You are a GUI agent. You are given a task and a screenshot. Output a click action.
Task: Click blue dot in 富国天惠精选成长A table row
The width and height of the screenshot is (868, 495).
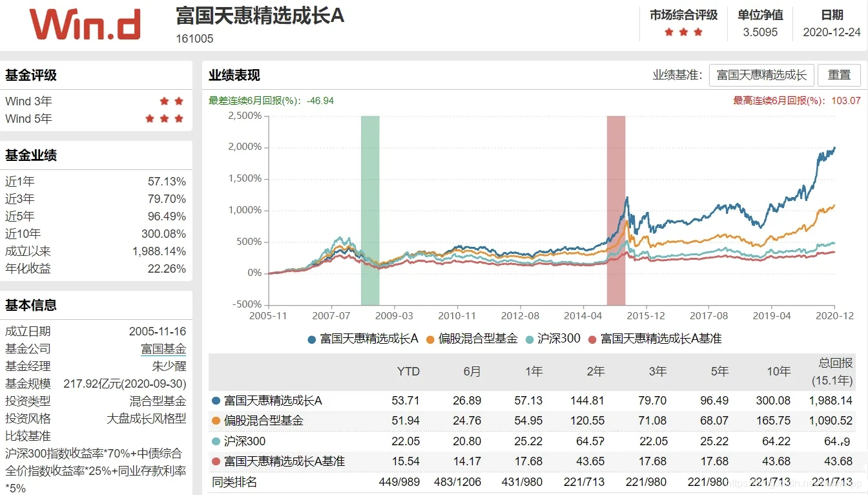point(216,401)
